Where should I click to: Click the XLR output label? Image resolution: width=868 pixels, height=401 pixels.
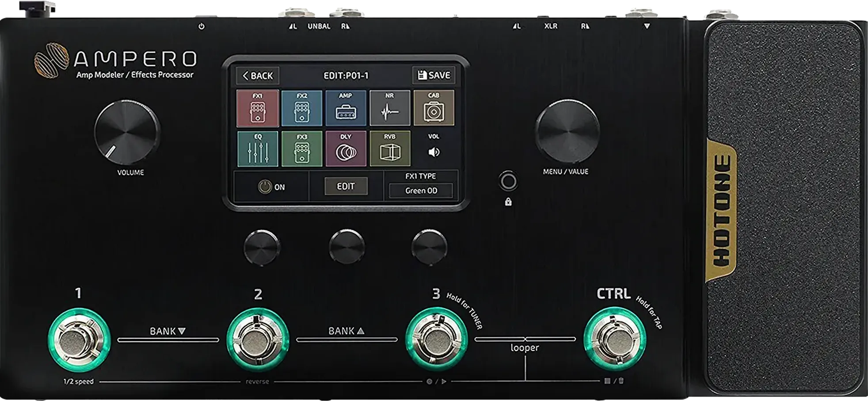pos(551,26)
